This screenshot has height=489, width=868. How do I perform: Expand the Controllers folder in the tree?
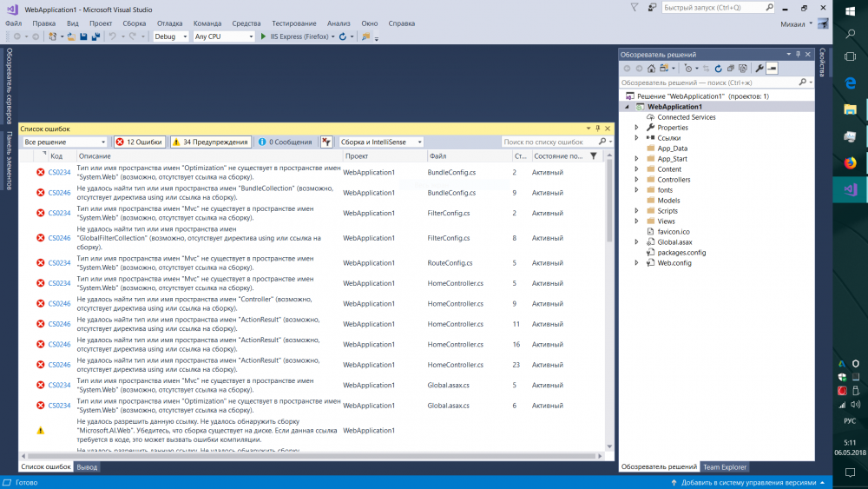[636, 180]
